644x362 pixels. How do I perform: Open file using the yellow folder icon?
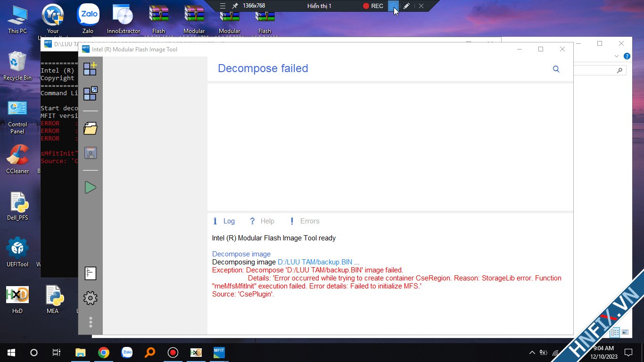90,128
